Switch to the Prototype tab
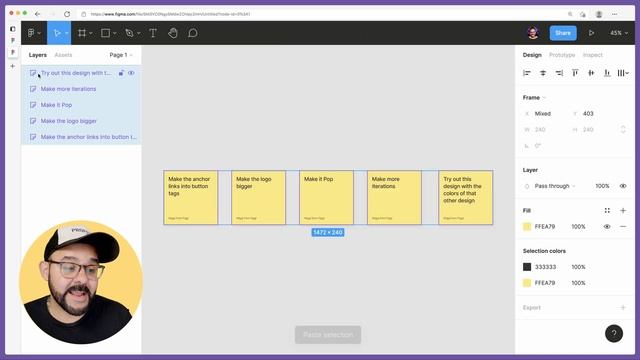 562,55
